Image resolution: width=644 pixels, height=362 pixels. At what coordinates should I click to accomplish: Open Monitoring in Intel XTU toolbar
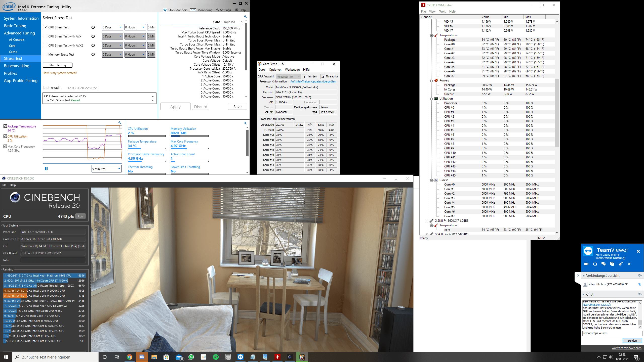point(201,10)
